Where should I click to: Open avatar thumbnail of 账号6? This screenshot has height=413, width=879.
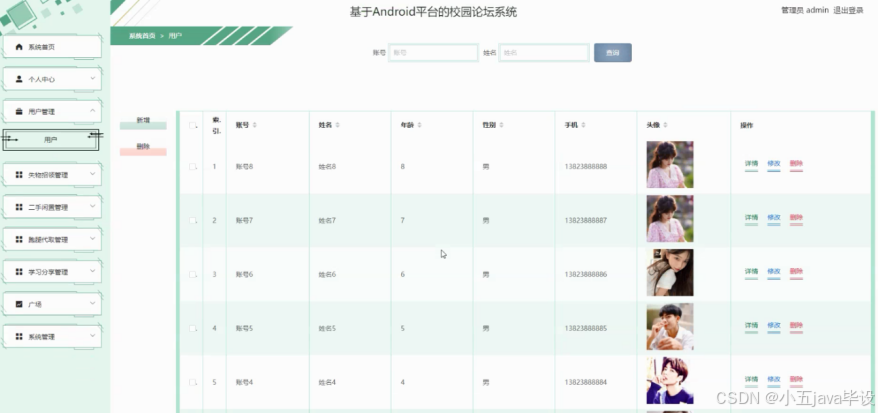click(x=670, y=272)
